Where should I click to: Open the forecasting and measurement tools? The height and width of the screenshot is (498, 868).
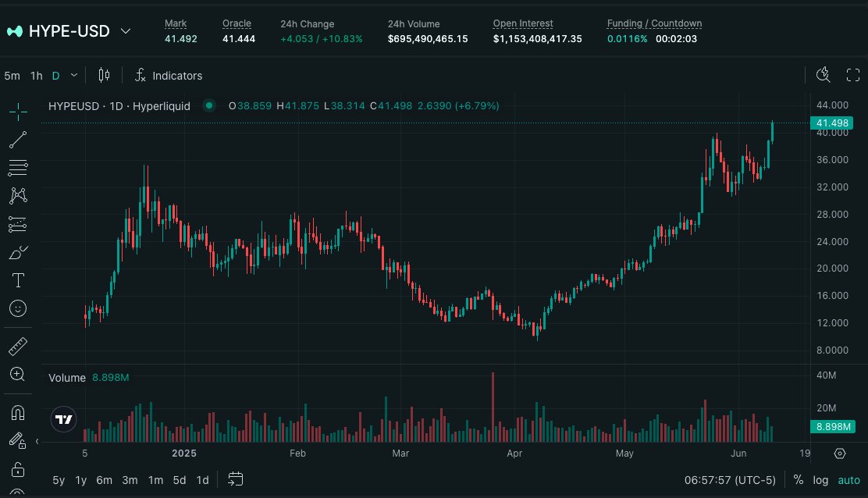[18, 224]
